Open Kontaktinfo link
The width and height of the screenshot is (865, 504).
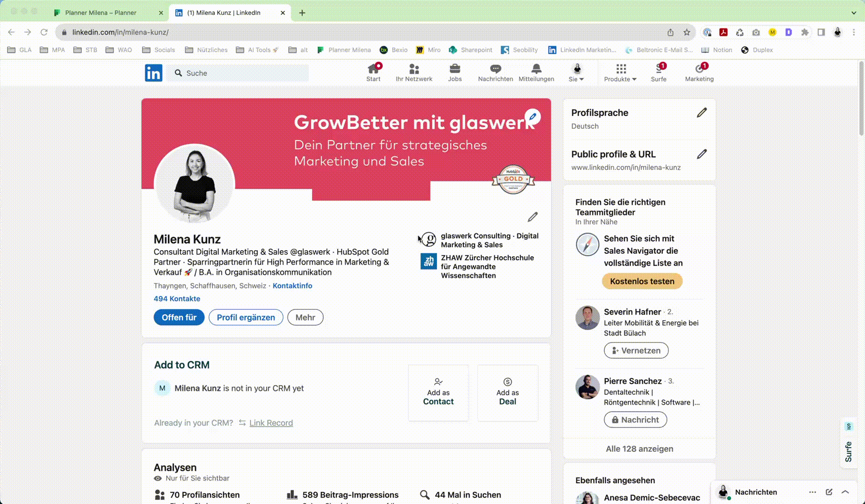pyautogui.click(x=292, y=286)
